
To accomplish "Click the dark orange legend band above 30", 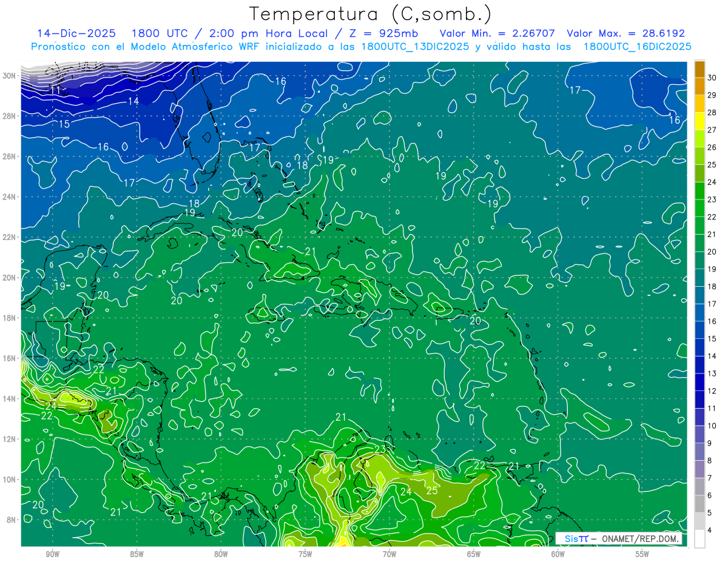I will click(699, 69).
